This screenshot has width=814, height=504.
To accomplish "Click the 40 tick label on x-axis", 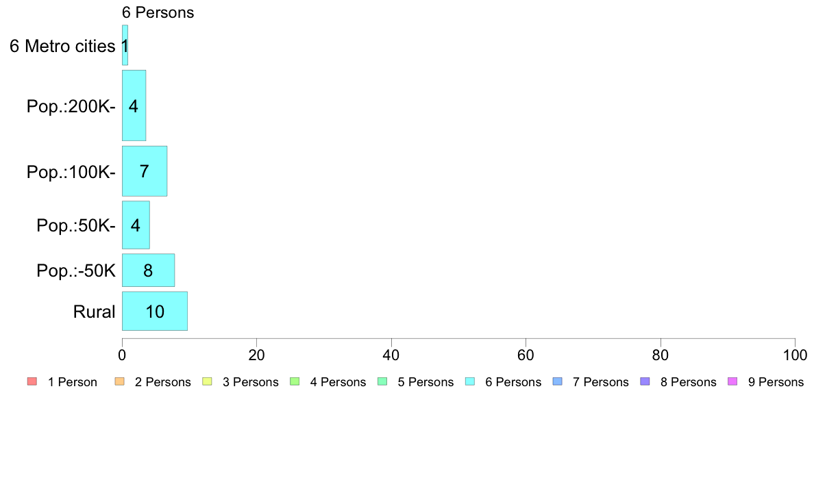I will [x=391, y=355].
